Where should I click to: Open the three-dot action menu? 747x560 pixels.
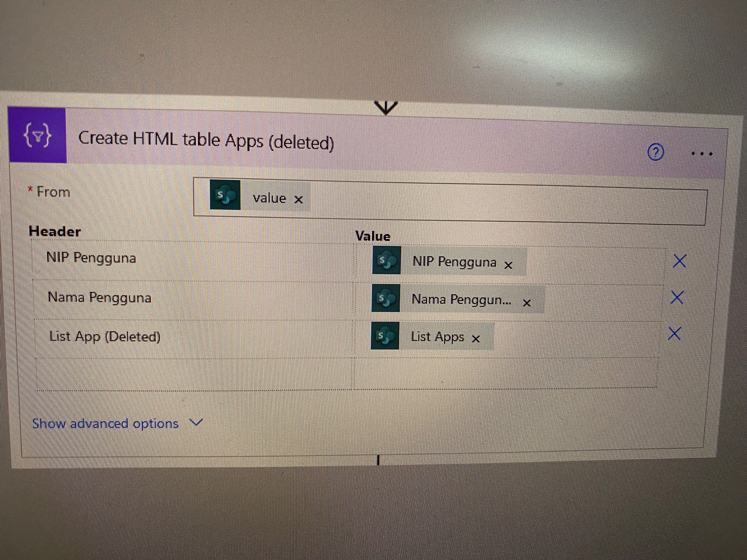coord(702,154)
